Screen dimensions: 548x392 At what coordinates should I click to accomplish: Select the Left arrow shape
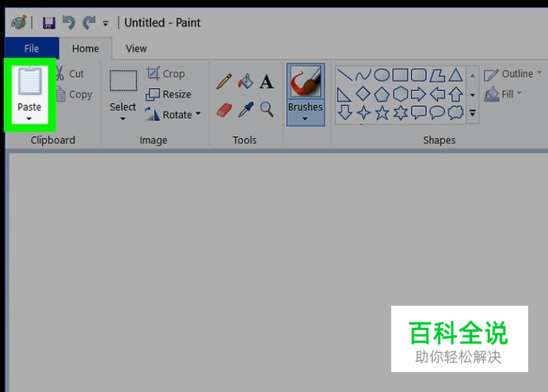pos(437,94)
